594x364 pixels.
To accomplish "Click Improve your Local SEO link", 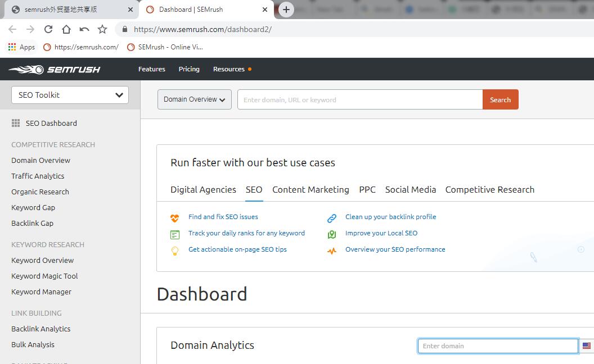I will click(x=381, y=233).
